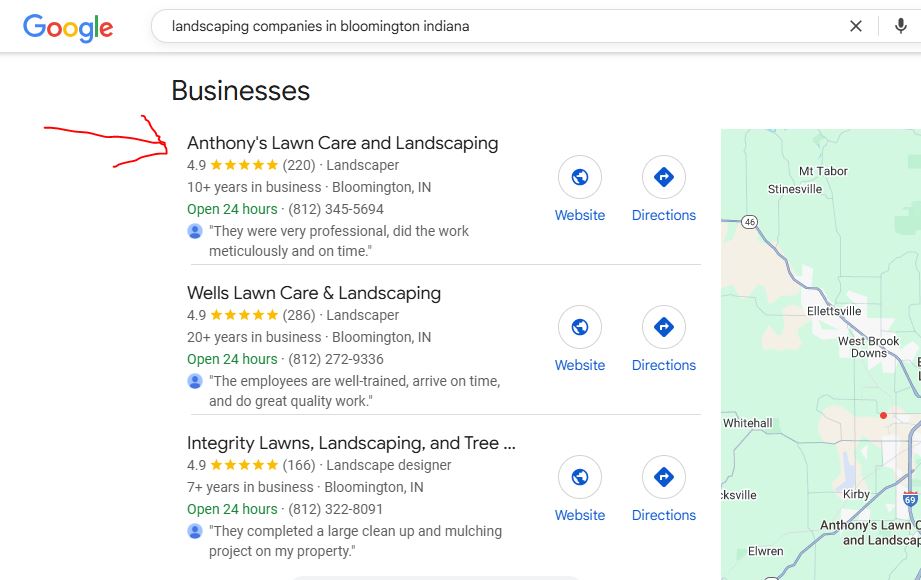Image resolution: width=921 pixels, height=580 pixels.
Task: Get directions to Wells Lawn Care
Action: coord(664,328)
